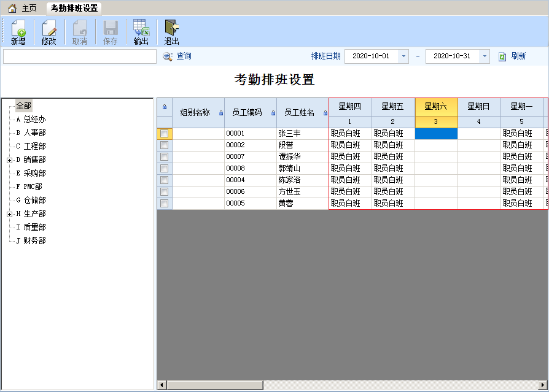549x392 pixels.
Task: Tick the checkbox for 郭靖山 row
Action: [164, 169]
